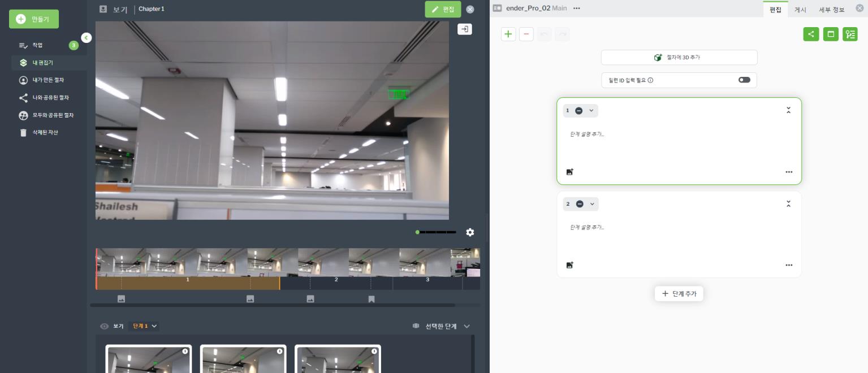868x373 pixels.
Task: Click the thumbnail panel vertical scrollbar
Action: coord(473,354)
